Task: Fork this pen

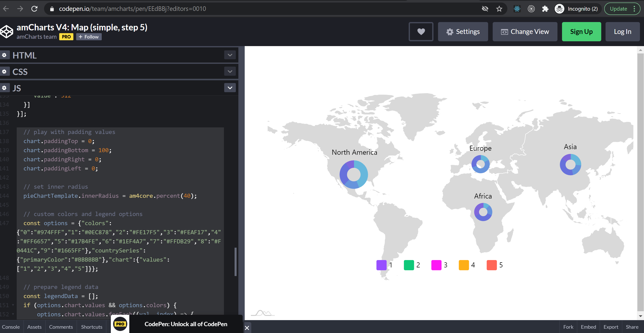Action: pyautogui.click(x=568, y=327)
